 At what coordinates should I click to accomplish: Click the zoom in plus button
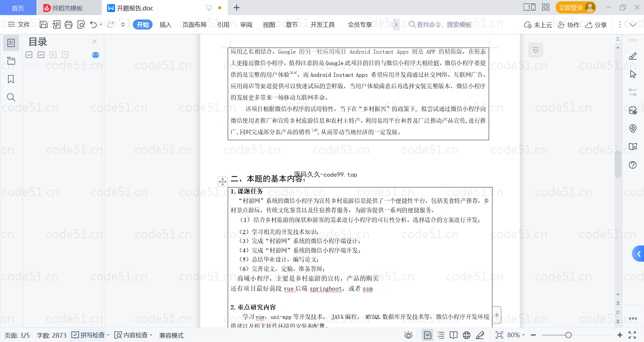620,335
